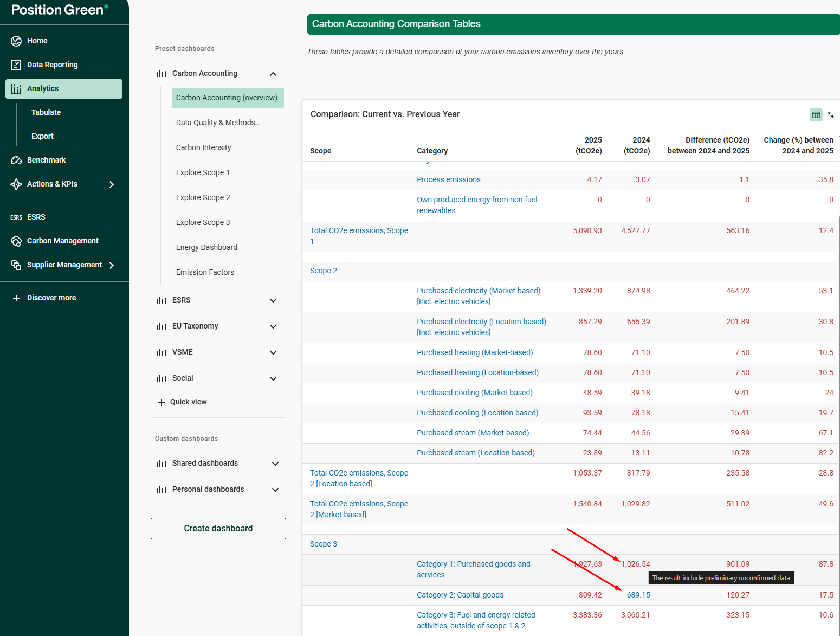
Task: Open Category 3: Fuel and energy related activities link
Action: (x=476, y=620)
